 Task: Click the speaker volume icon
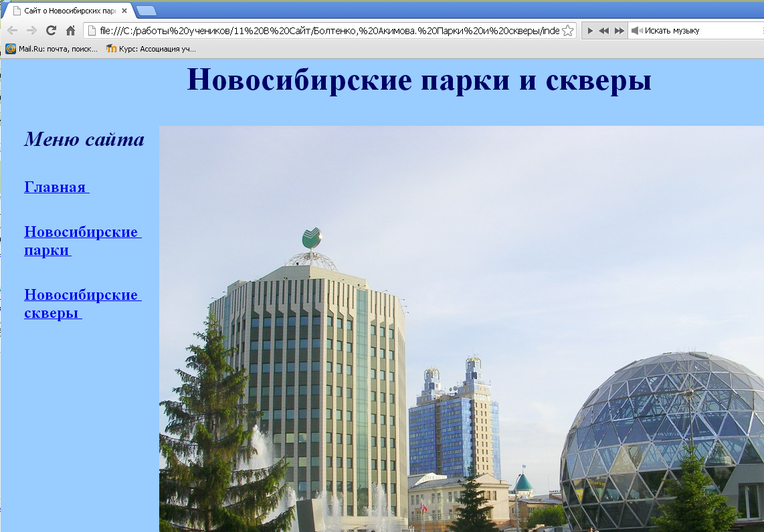(636, 31)
